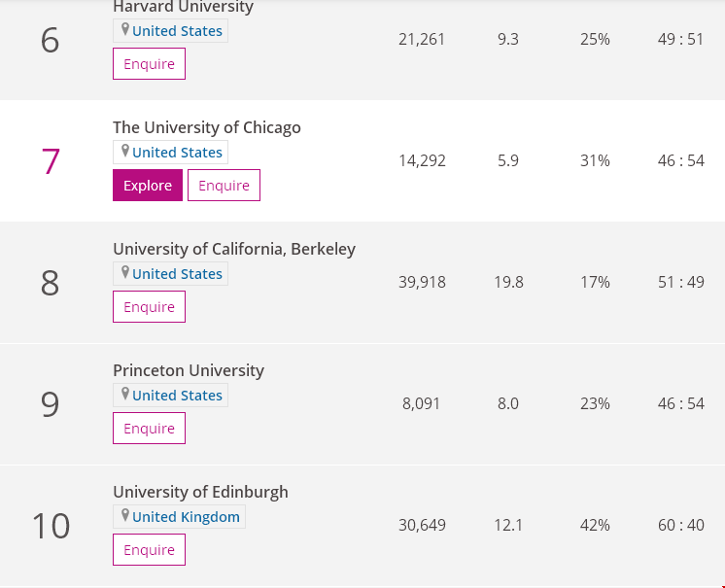Click the location pin icon in Chicago's row
725x588 pixels.
[124, 152]
